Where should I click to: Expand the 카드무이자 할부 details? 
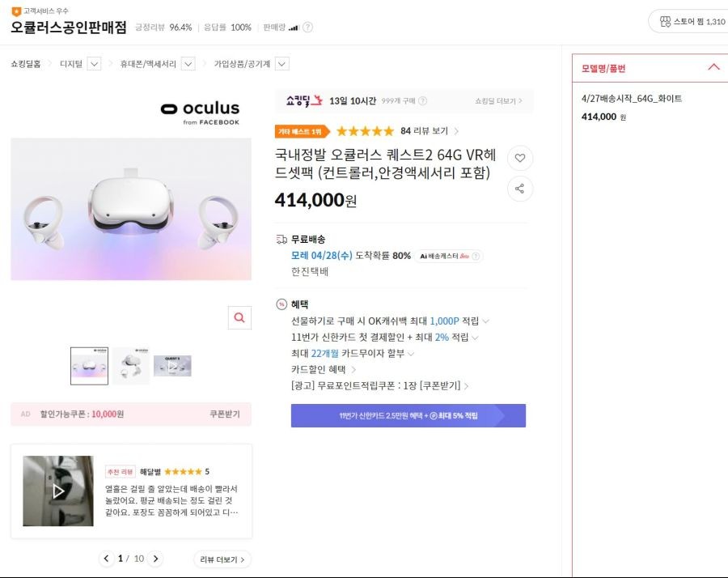[x=411, y=354]
